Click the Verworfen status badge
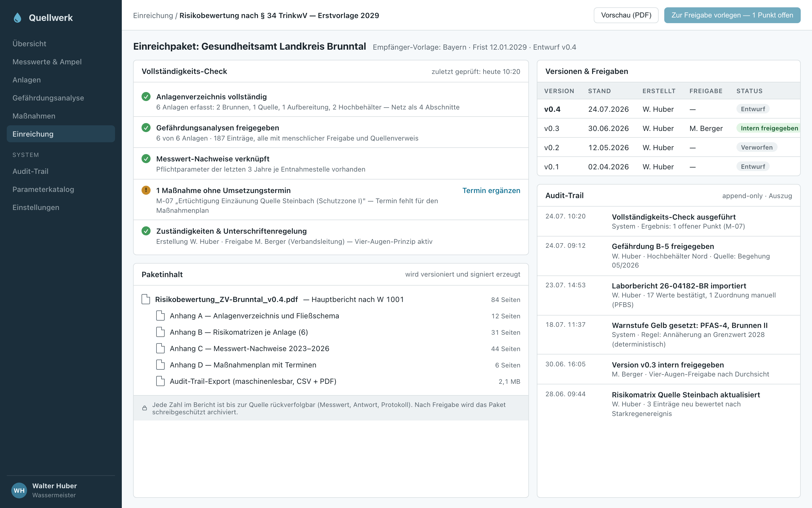This screenshot has height=508, width=812. coord(757,147)
